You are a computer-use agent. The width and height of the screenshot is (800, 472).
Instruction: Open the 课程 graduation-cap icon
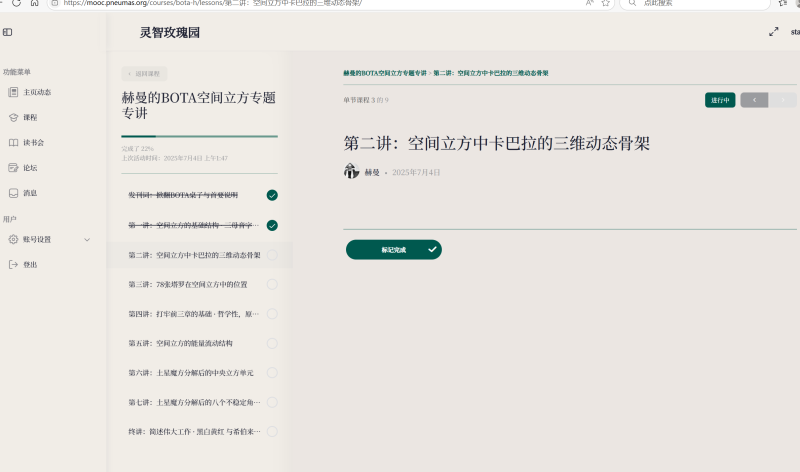coord(13,117)
